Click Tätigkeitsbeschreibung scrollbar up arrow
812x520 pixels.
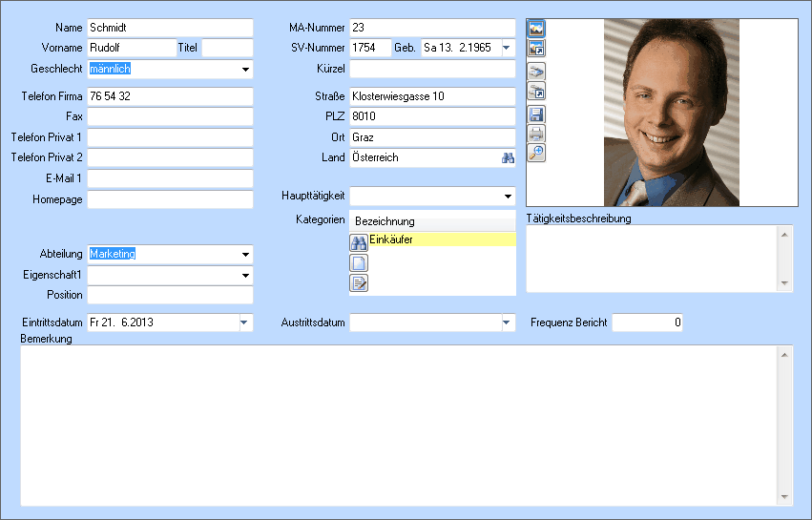tap(784, 235)
